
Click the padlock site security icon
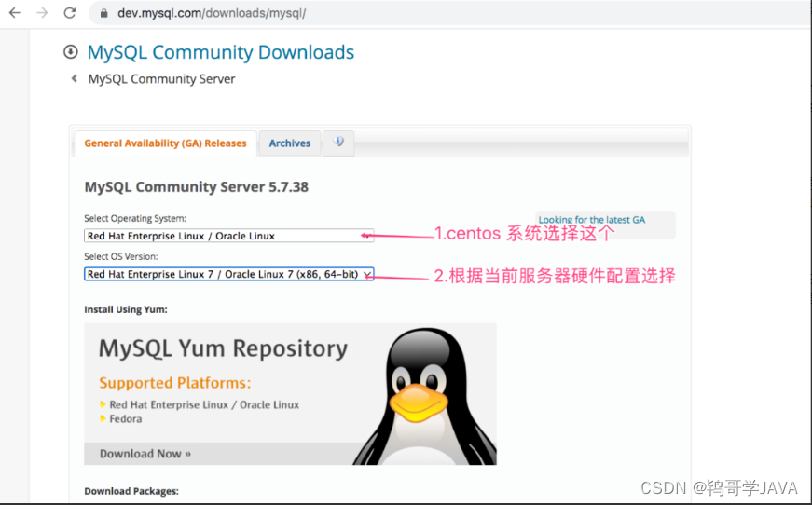click(104, 13)
